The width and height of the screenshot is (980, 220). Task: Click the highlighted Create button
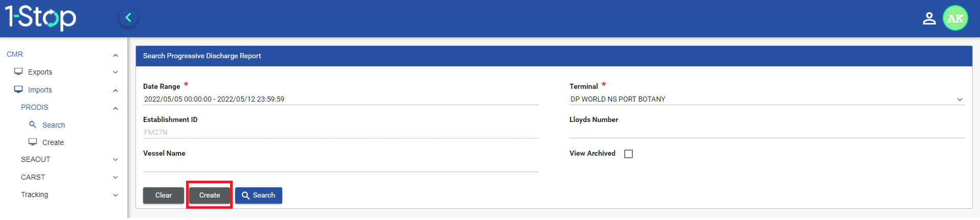(x=210, y=195)
